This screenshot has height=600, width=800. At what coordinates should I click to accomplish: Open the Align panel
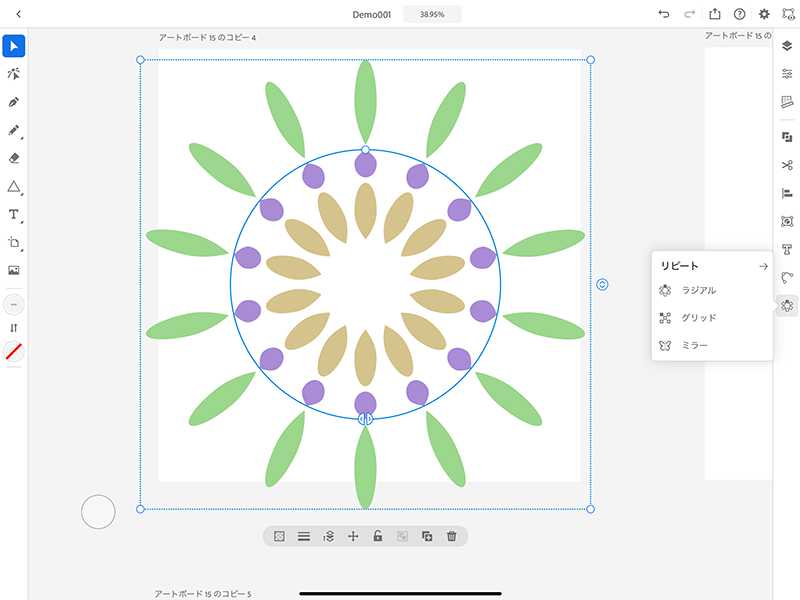[787, 193]
